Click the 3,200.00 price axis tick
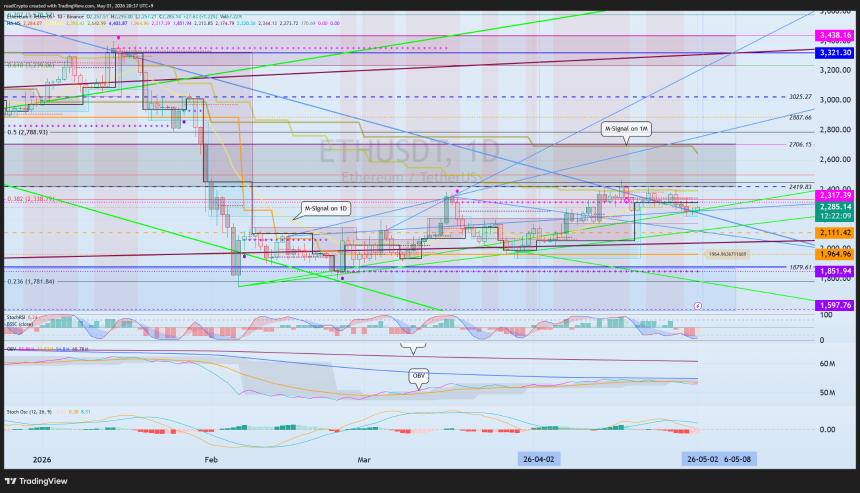 [835, 70]
